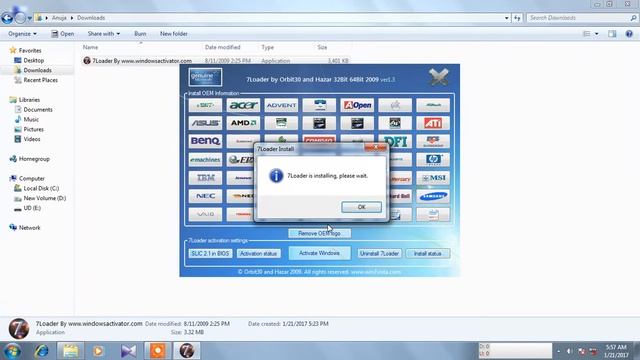This screenshot has height=360, width=640.
Task: Launch Internet Explorer from the taskbar
Action: pos(41,351)
